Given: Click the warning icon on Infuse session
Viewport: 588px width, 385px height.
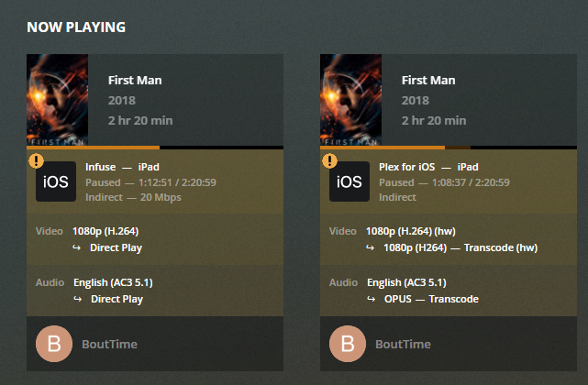Looking at the screenshot, I should click(36, 161).
